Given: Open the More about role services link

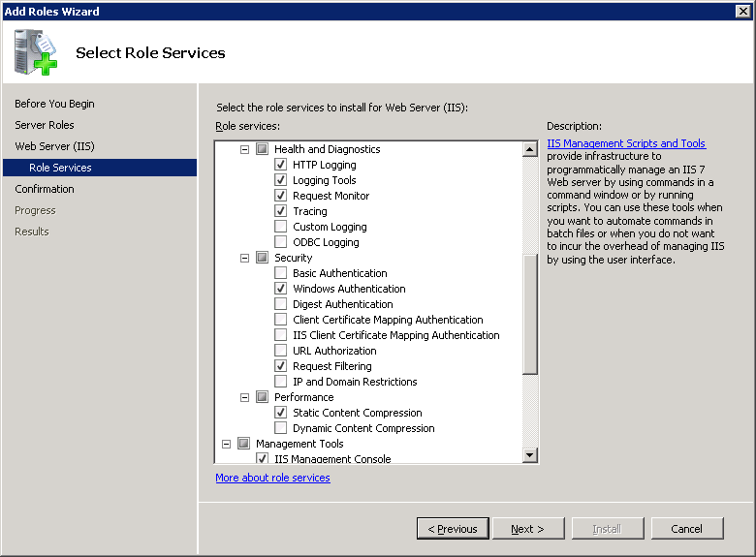Looking at the screenshot, I should (x=272, y=478).
